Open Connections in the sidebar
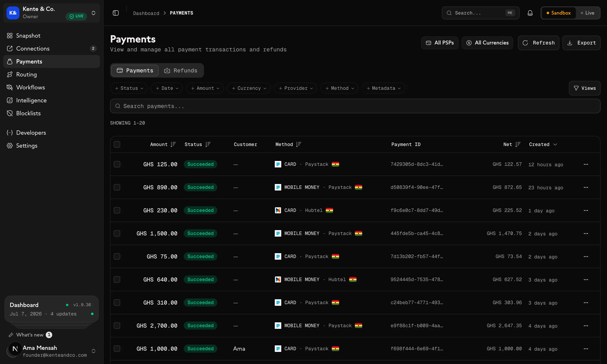The width and height of the screenshot is (607, 364). [x=52, y=49]
